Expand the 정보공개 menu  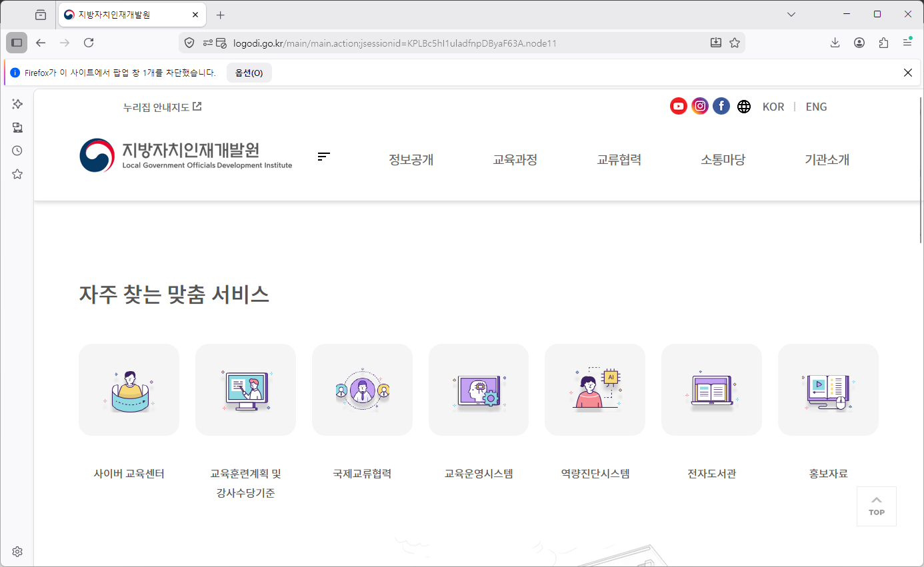pos(411,160)
